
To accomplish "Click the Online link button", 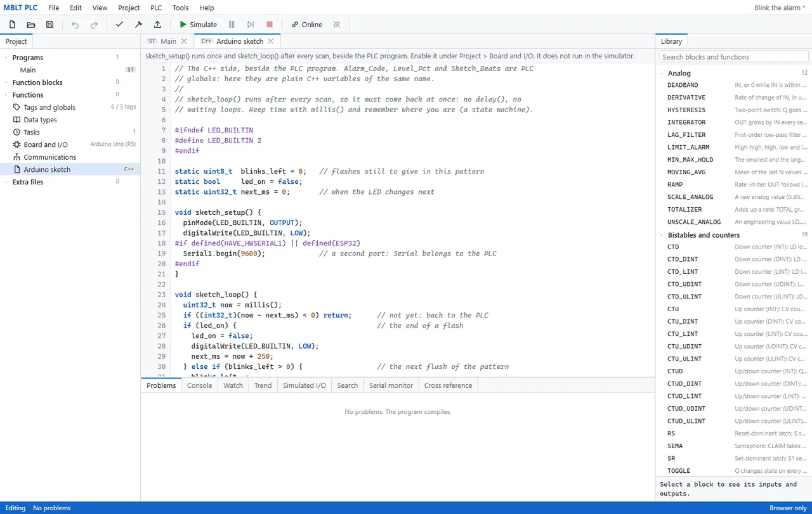I will (x=307, y=25).
